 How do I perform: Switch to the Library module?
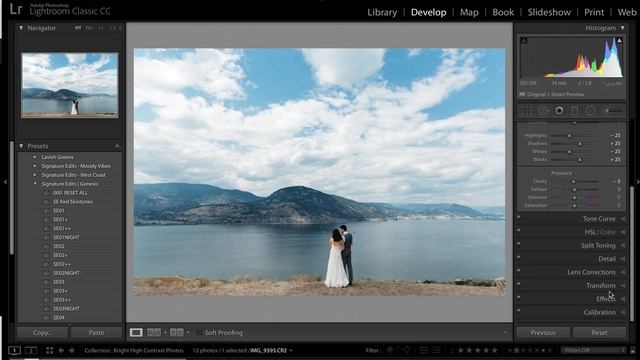click(x=382, y=12)
